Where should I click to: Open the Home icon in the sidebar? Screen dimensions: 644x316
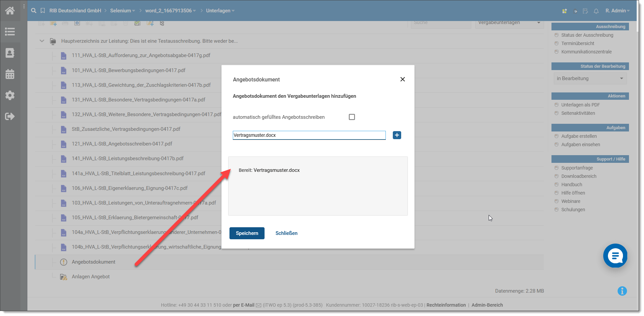10,11
